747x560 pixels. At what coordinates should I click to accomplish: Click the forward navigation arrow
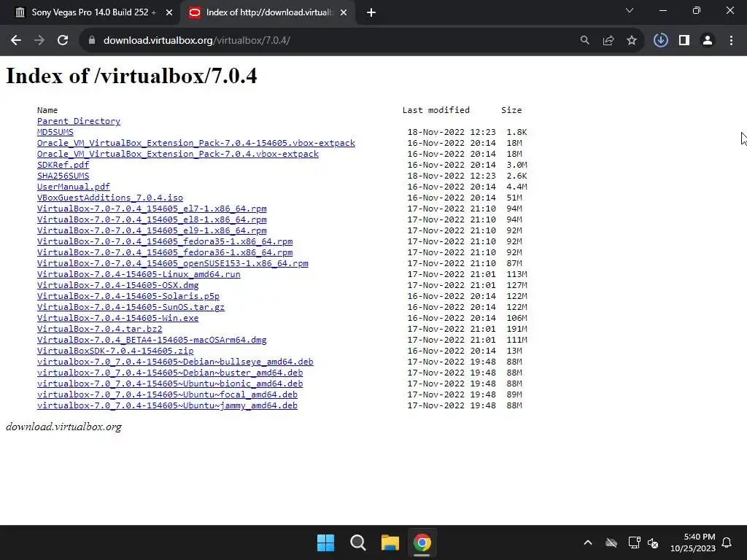(x=39, y=41)
